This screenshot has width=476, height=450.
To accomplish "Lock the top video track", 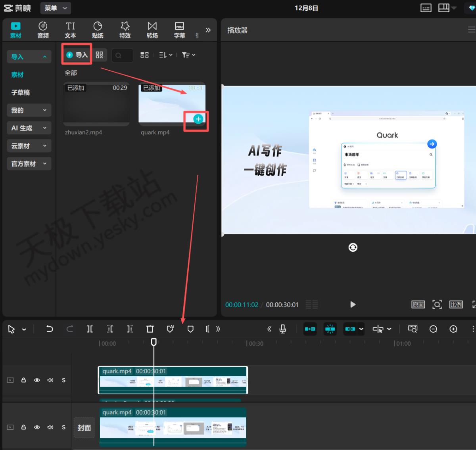I will (x=23, y=380).
